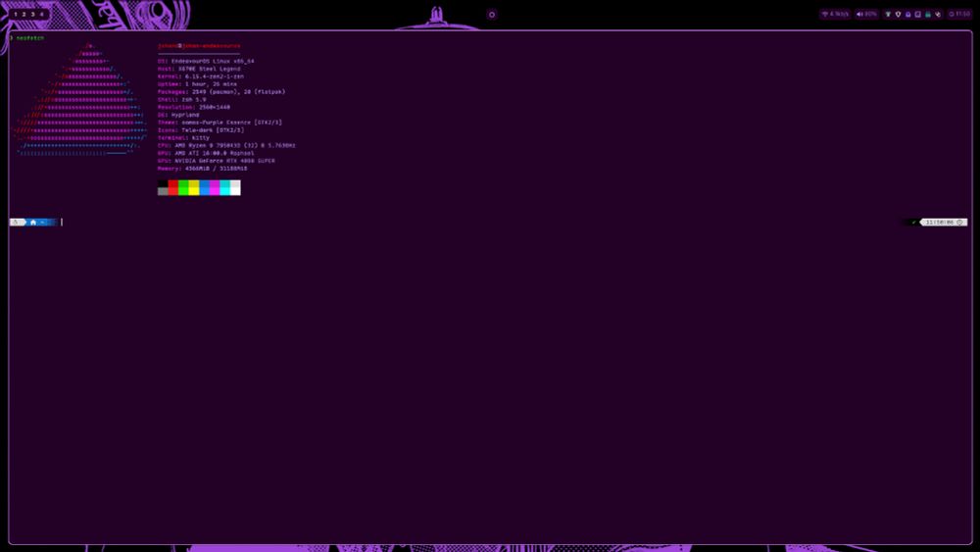Click the first gray tray icon
The height and width of the screenshot is (552, 980).
click(888, 14)
